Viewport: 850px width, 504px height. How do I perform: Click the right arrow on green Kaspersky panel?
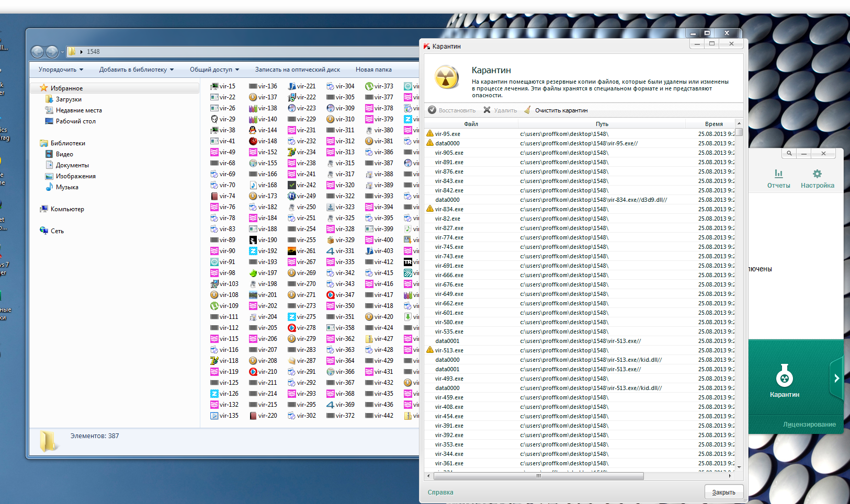[x=836, y=378]
